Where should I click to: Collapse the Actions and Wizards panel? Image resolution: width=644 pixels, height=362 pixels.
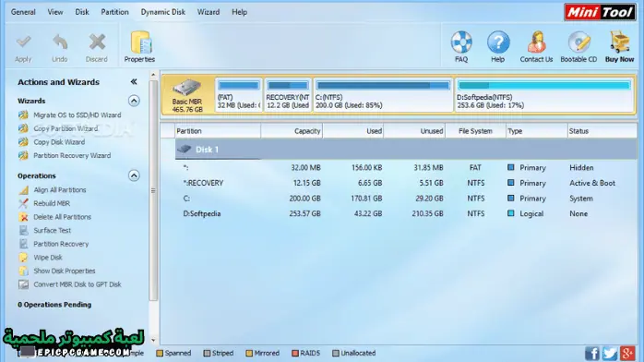click(134, 82)
